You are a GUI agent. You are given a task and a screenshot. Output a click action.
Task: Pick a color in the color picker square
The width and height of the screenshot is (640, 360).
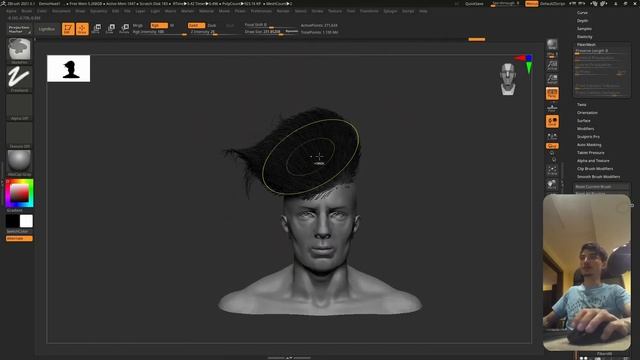[19, 193]
